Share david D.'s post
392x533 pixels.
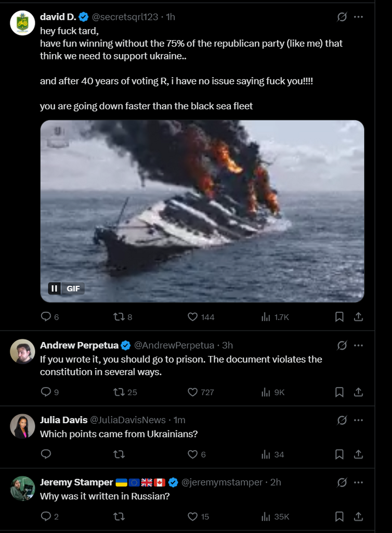click(x=358, y=316)
